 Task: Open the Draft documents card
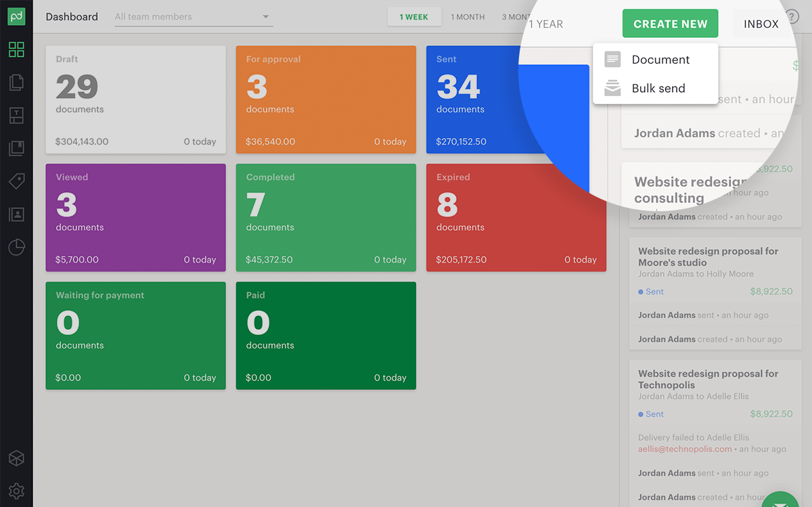coord(135,100)
